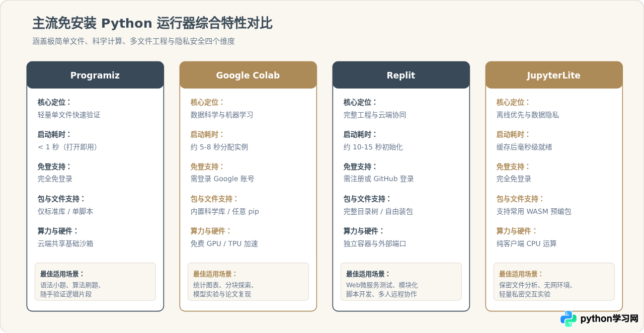Click '免费 GPU / TPU 加速' text

coord(224,243)
